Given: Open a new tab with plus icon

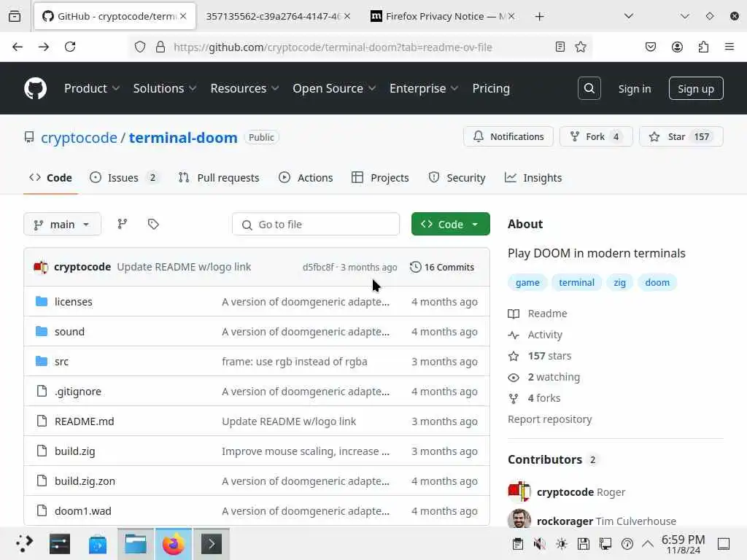Looking at the screenshot, I should coord(539,17).
